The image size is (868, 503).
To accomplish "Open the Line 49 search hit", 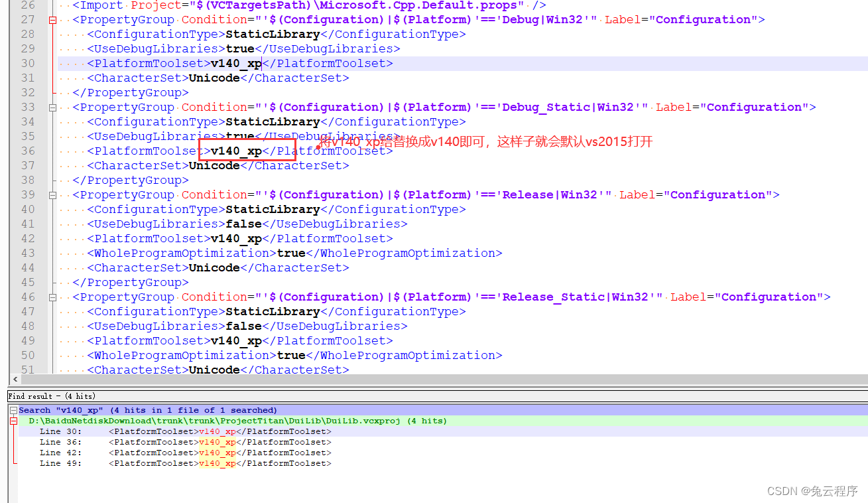I will pos(185,463).
